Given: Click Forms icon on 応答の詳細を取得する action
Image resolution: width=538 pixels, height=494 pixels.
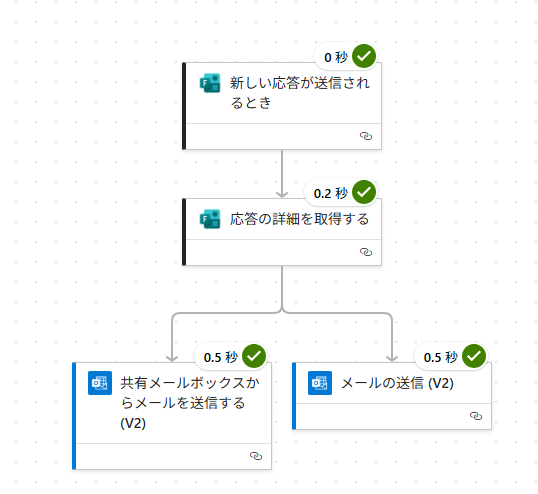Looking at the screenshot, I should click(x=210, y=219).
